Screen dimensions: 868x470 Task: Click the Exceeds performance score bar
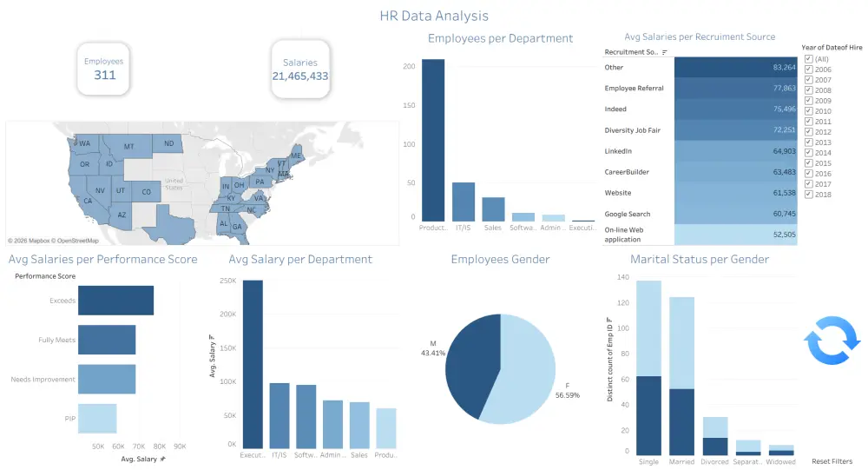click(115, 301)
